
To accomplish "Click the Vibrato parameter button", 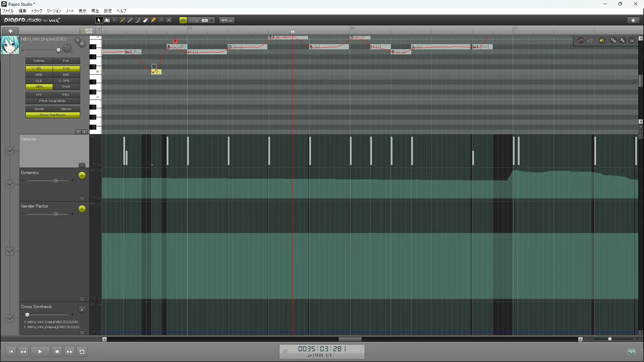I will (x=66, y=109).
